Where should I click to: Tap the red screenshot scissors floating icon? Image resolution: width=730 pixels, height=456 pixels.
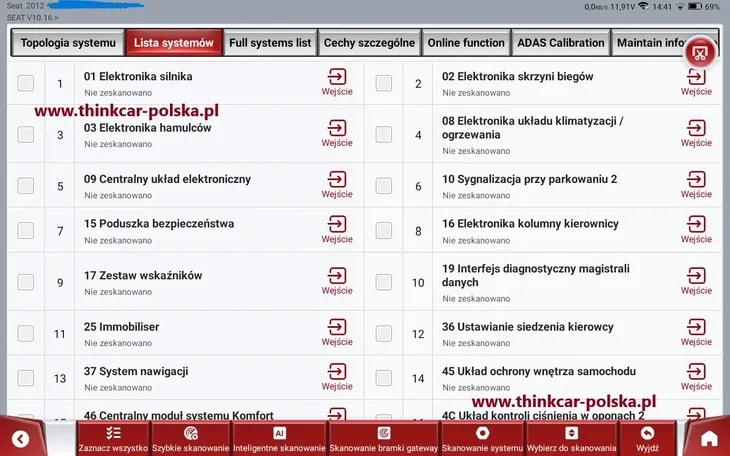coord(699,53)
